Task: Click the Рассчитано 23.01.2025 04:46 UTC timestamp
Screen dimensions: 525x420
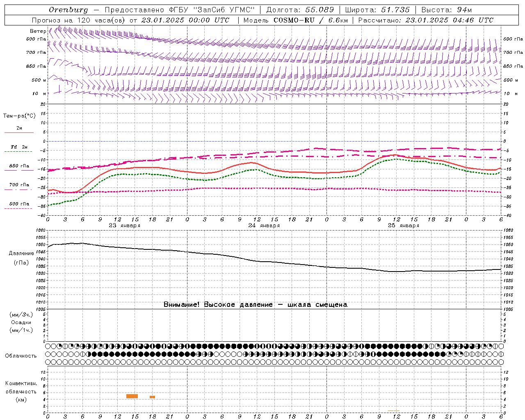Action: [x=426, y=20]
